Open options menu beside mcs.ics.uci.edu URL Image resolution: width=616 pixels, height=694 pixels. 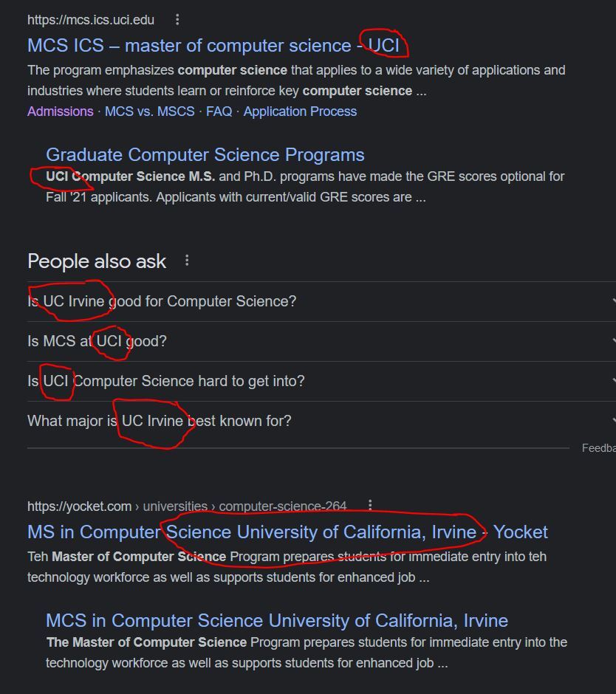[x=177, y=19]
